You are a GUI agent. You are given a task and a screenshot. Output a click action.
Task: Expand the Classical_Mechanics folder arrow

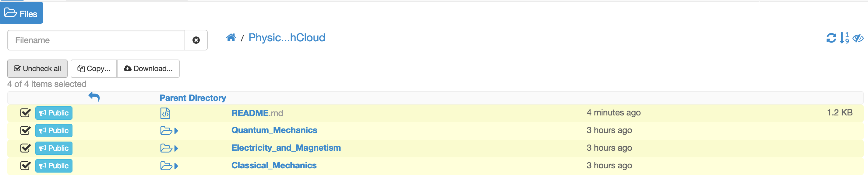(176, 166)
